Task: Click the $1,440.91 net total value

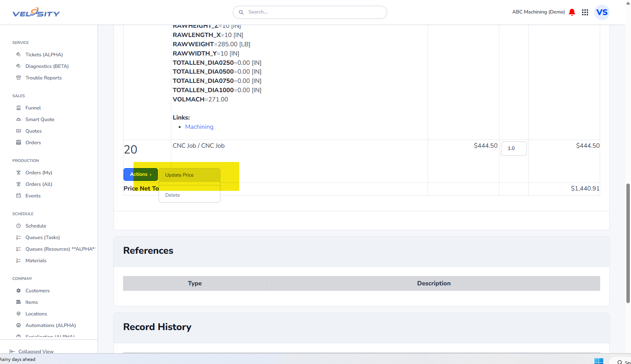Action: tap(585, 189)
